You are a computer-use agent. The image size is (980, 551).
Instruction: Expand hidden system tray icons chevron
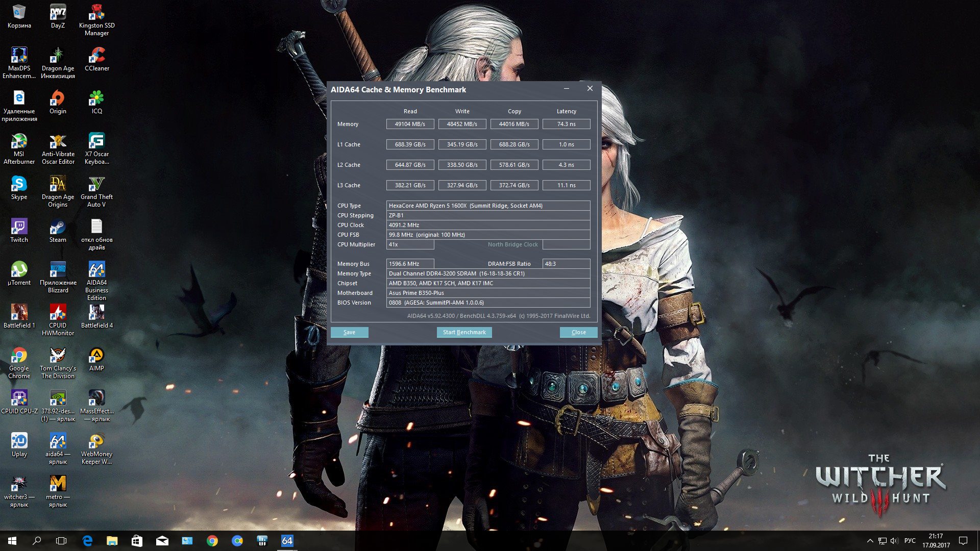coord(870,541)
